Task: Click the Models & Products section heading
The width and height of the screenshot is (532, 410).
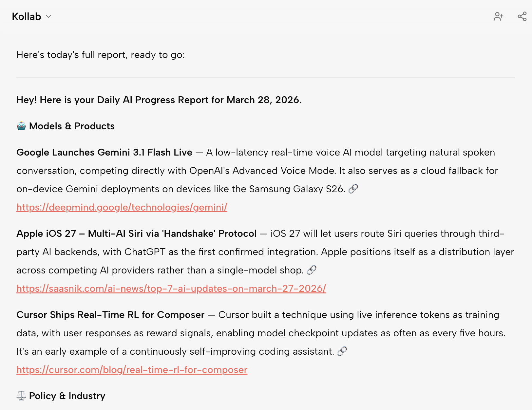Action: 72,126
